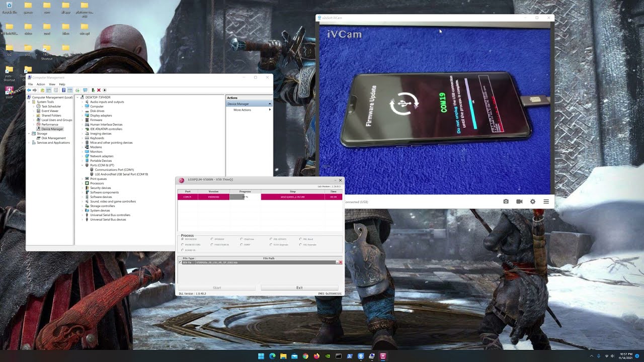The image size is (644, 362).
Task: Select DUMP process radio button
Action: tap(242, 245)
